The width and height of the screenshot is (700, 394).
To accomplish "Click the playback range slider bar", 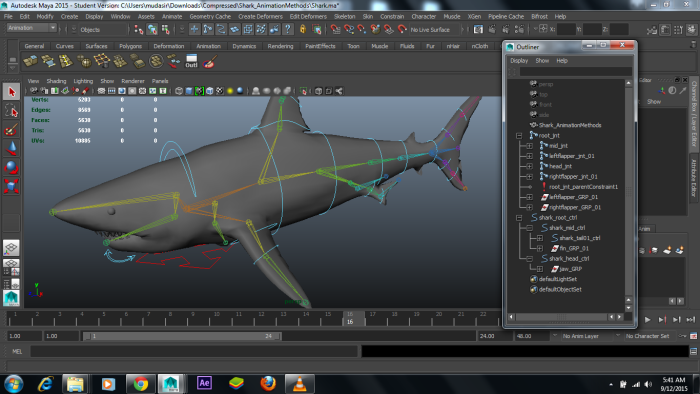I will click(x=183, y=336).
